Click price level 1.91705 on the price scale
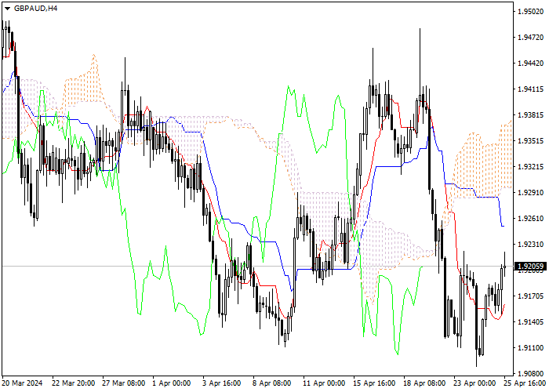549x392 pixels. coord(530,296)
